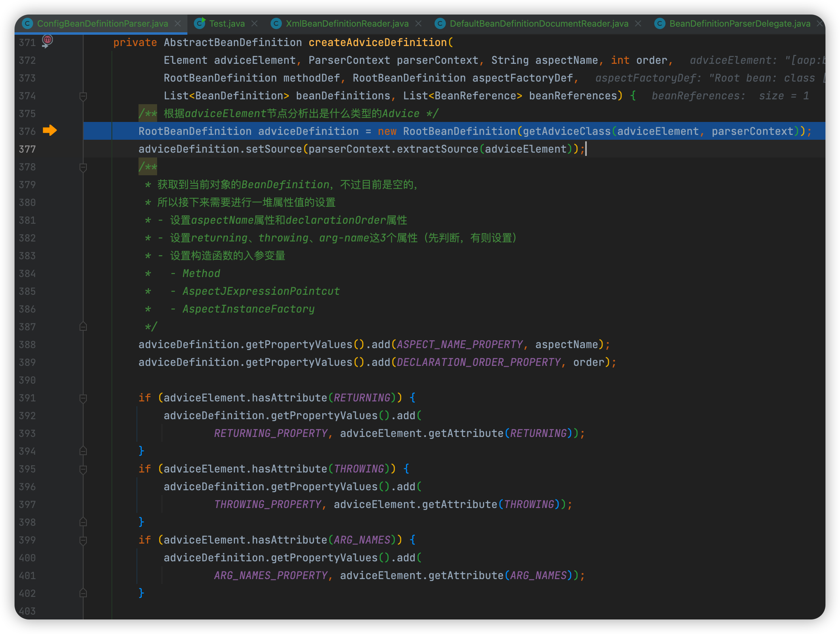840x634 pixels.
Task: Click the orange execution pointer arrow at line 376
Action: 50,130
